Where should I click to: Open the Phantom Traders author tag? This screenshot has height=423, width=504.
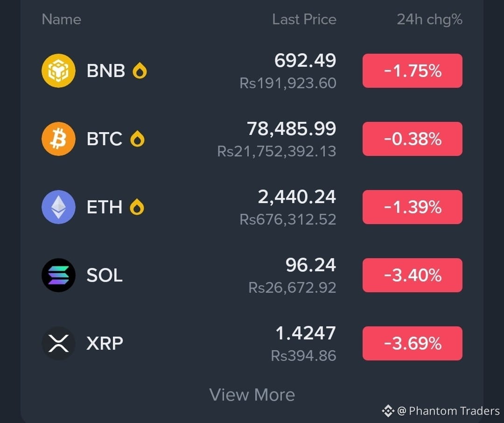click(448, 411)
